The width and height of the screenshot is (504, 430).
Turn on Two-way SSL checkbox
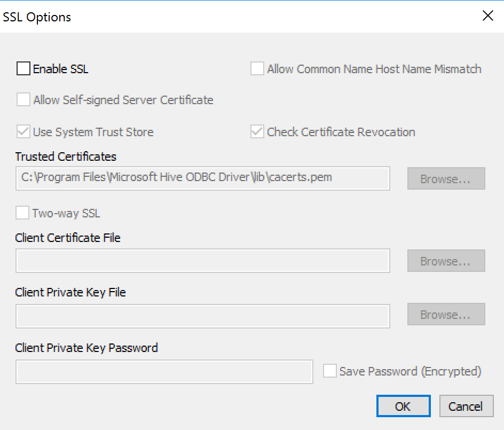(22, 213)
